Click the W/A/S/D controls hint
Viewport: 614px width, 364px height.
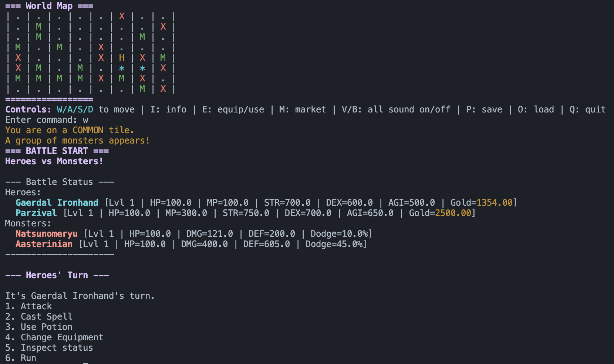75,109
